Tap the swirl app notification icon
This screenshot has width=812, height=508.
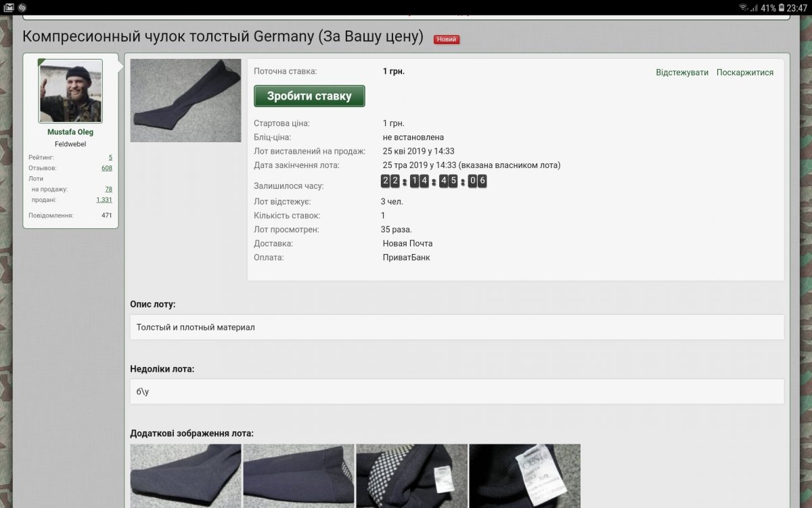[x=22, y=7]
